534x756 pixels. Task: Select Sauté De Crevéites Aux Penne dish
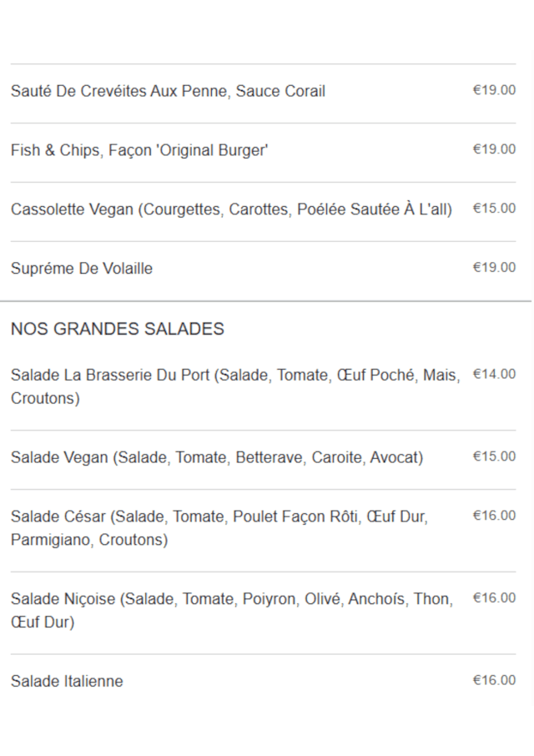[168, 91]
